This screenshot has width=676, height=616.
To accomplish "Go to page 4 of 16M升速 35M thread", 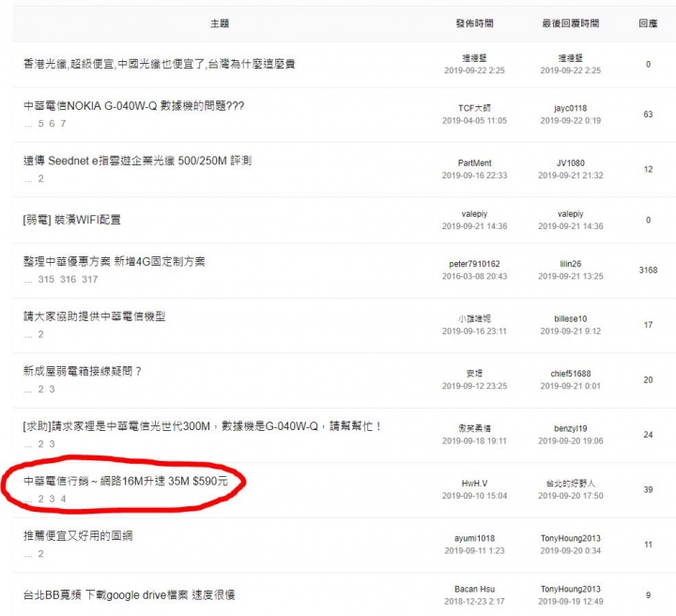I will pyautogui.click(x=63, y=499).
